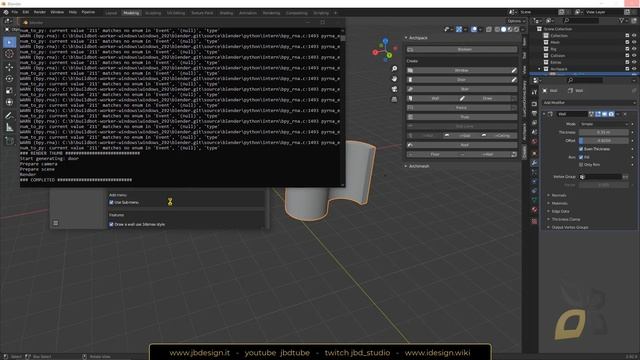
Task: Toggle the Only Rim checkbox
Action: click(581, 165)
